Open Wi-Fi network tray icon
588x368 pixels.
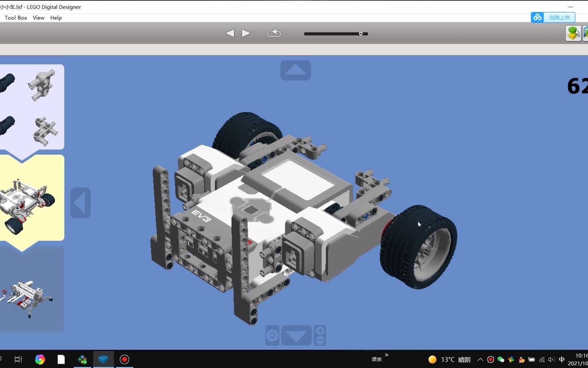542,359
